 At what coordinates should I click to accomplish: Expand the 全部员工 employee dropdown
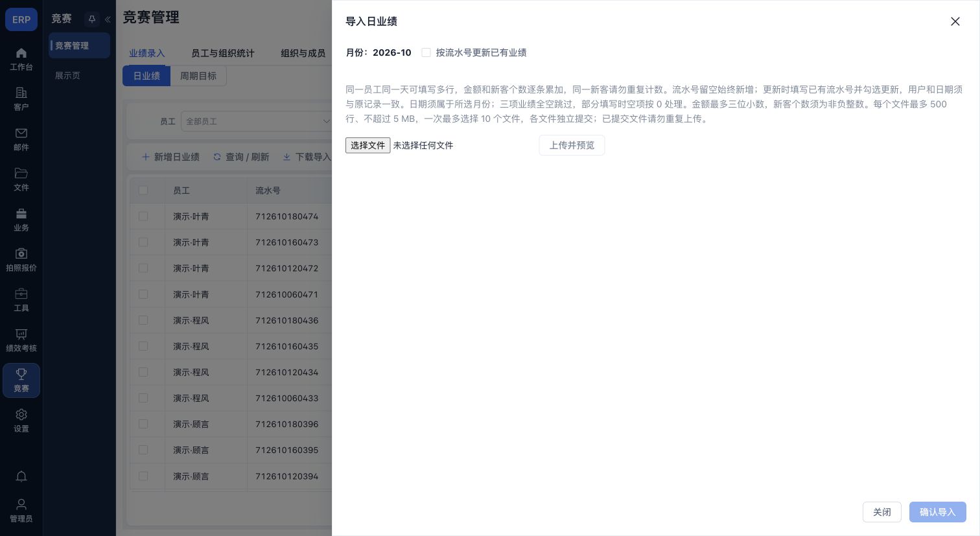[x=257, y=121]
